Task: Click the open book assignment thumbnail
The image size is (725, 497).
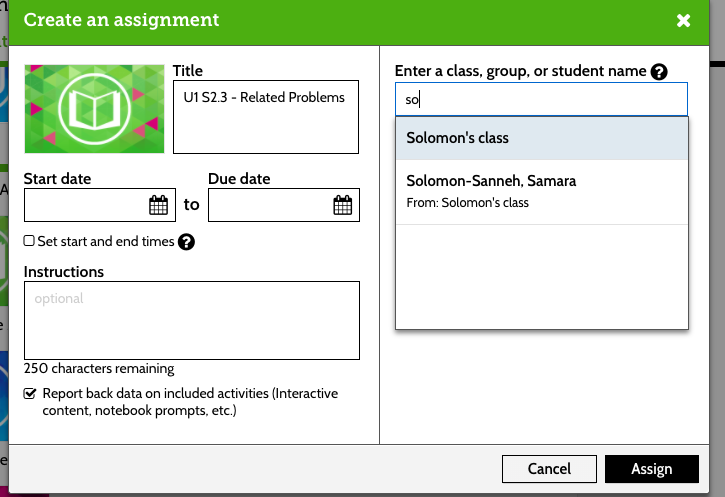Action: click(x=94, y=109)
